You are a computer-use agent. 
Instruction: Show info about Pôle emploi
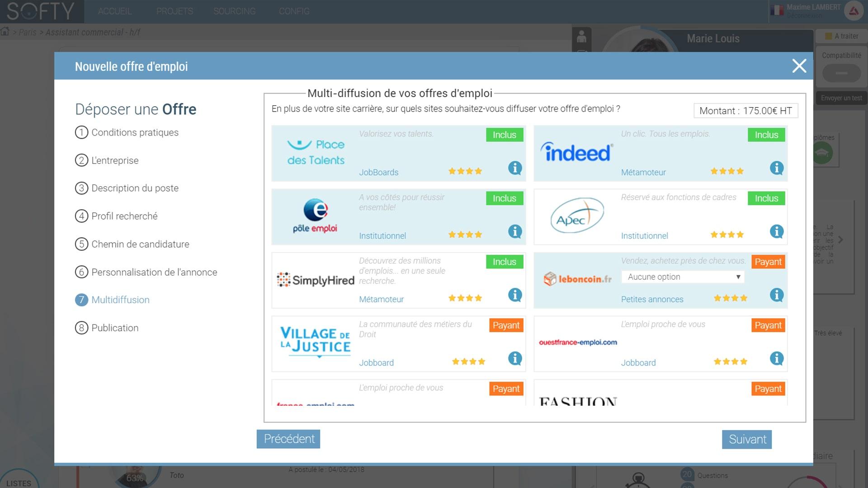coord(515,231)
